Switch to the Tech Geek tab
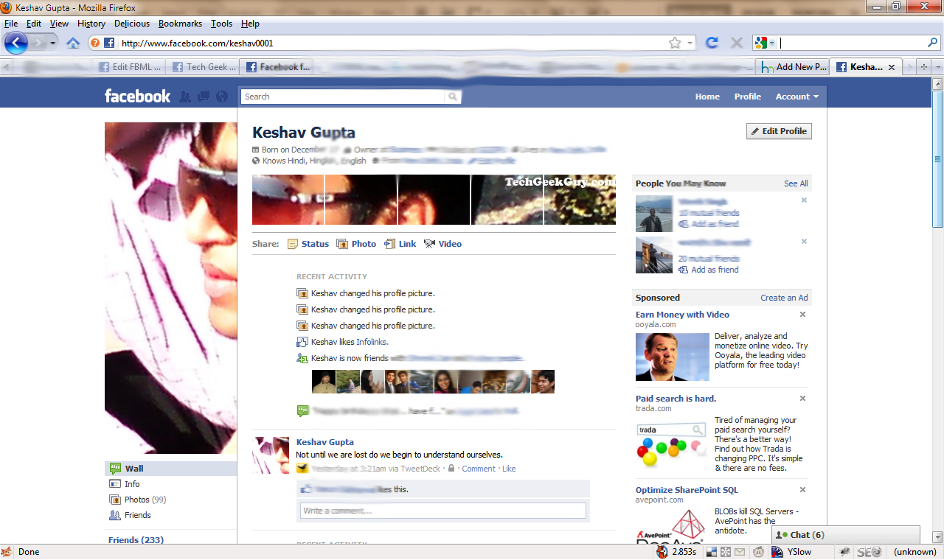The image size is (944, 560). [x=204, y=66]
